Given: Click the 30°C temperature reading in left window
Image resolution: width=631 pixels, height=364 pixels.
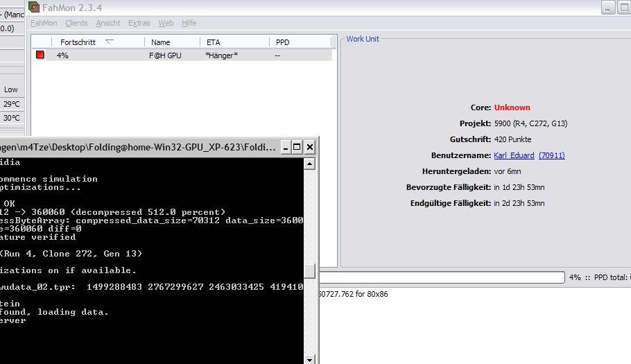Looking at the screenshot, I should [11, 118].
